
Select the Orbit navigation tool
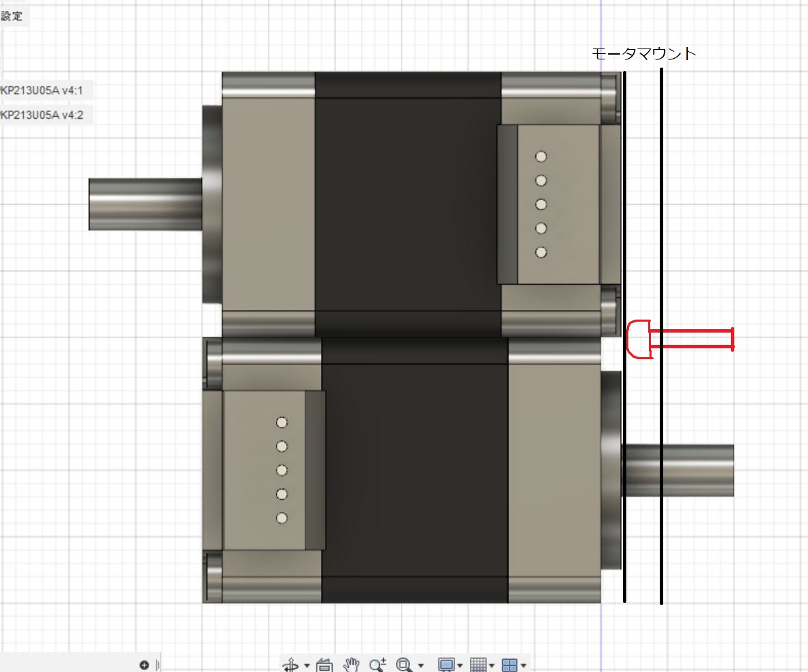pos(291,664)
